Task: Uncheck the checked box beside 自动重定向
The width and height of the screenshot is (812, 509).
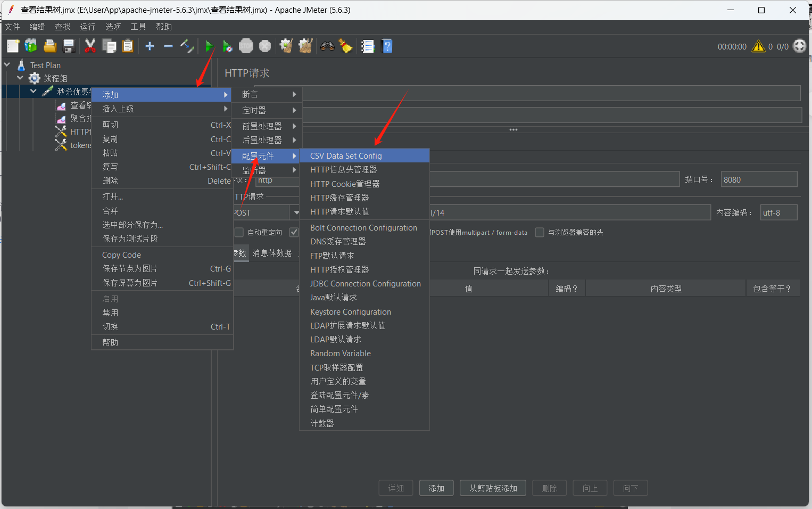Action: click(x=294, y=232)
